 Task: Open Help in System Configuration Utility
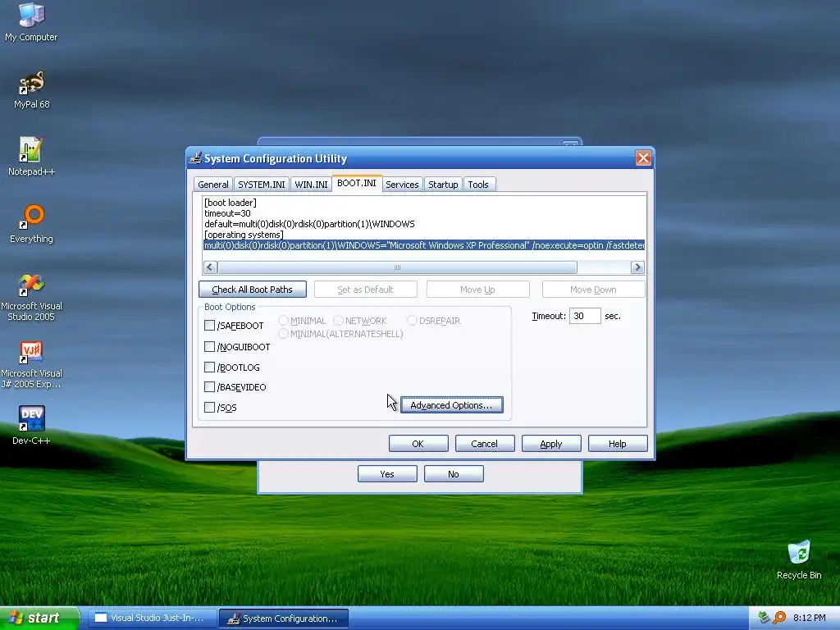[618, 444]
